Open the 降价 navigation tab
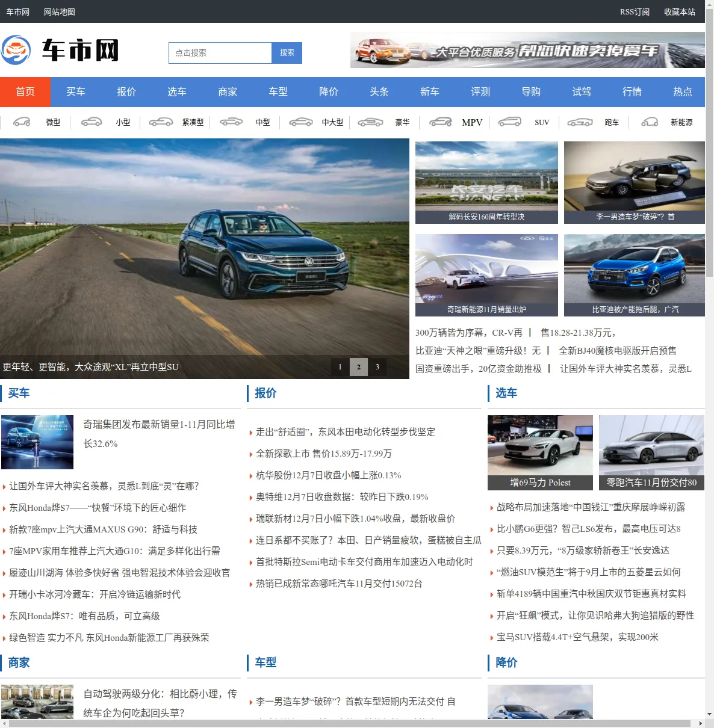The width and height of the screenshot is (714, 728). click(329, 92)
